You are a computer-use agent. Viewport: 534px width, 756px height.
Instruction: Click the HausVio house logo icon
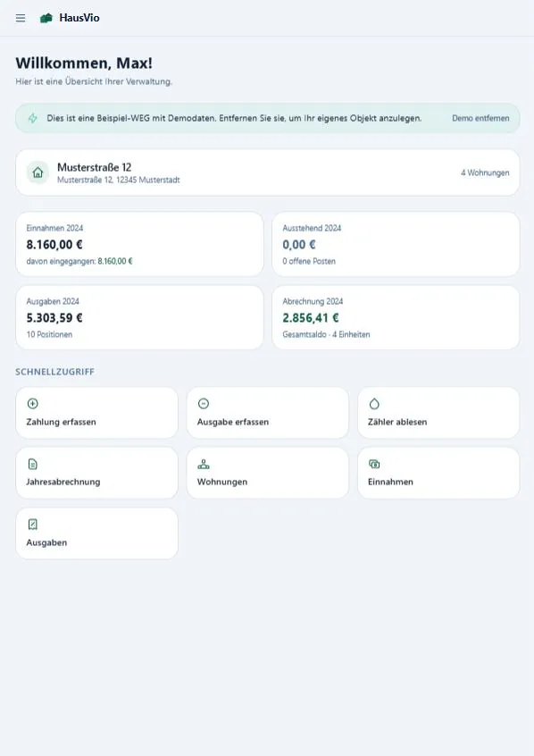pyautogui.click(x=46, y=19)
